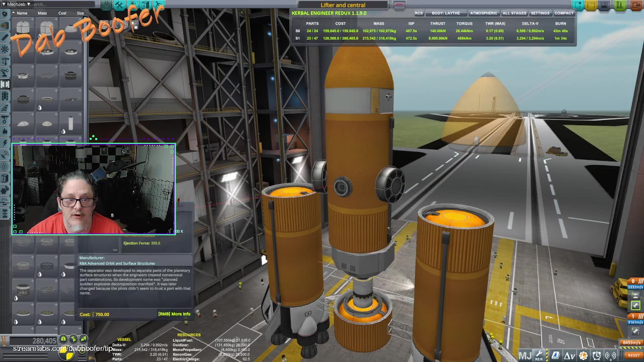Image resolution: width=644 pixels, height=362 pixels.
Task: Click [RMB] More info text
Action: click(174, 314)
